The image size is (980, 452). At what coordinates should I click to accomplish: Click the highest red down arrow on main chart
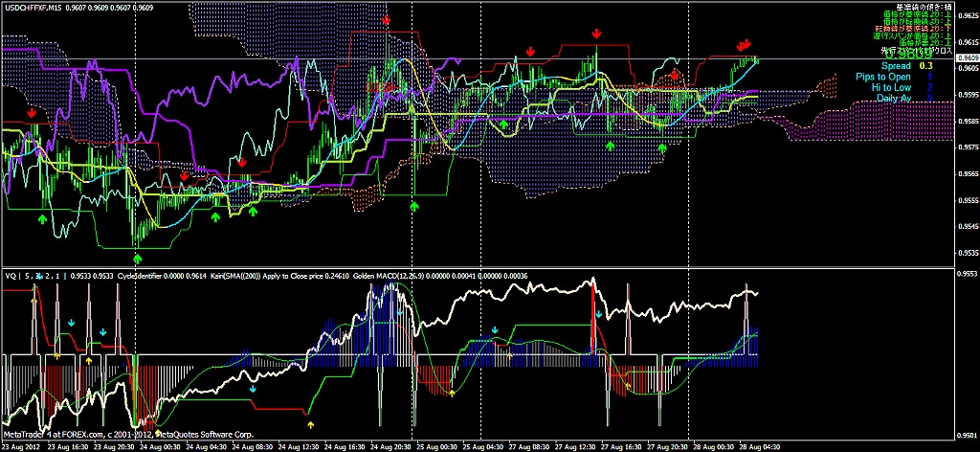[x=387, y=18]
